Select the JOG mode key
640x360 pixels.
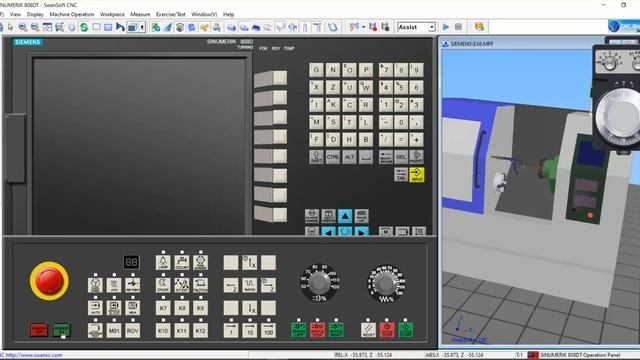[x=114, y=285]
